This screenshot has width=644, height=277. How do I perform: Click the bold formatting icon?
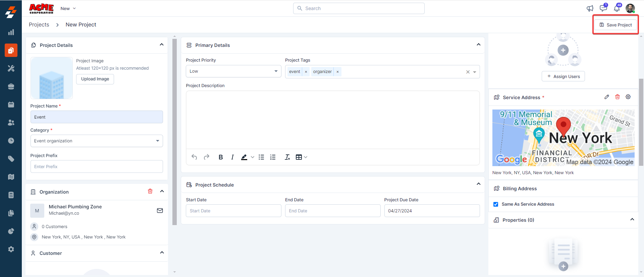point(221,157)
